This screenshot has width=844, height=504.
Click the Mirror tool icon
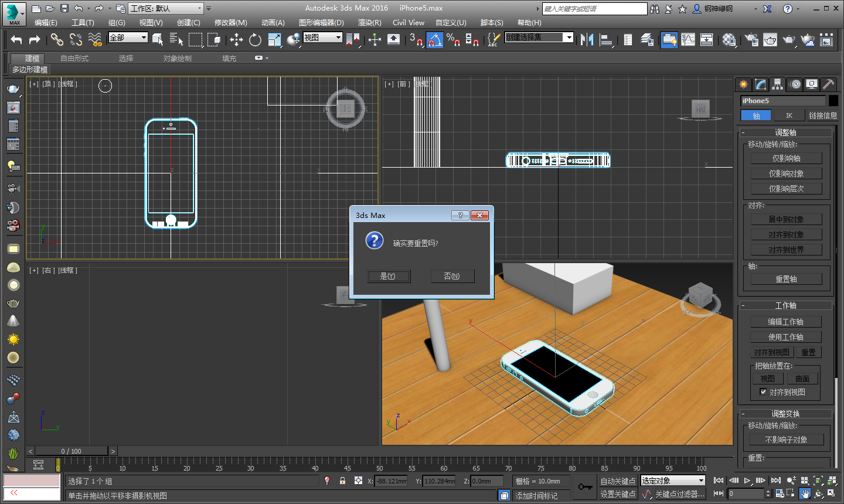(587, 39)
